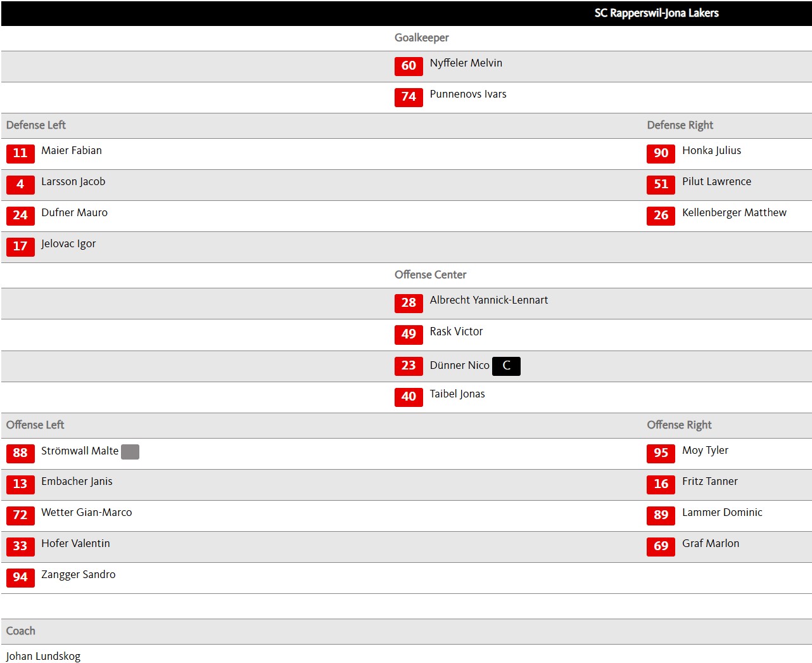Screen dimensions: 812x663
Task: Select defender Pilut Lawrence
Action: pyautogui.click(x=716, y=181)
